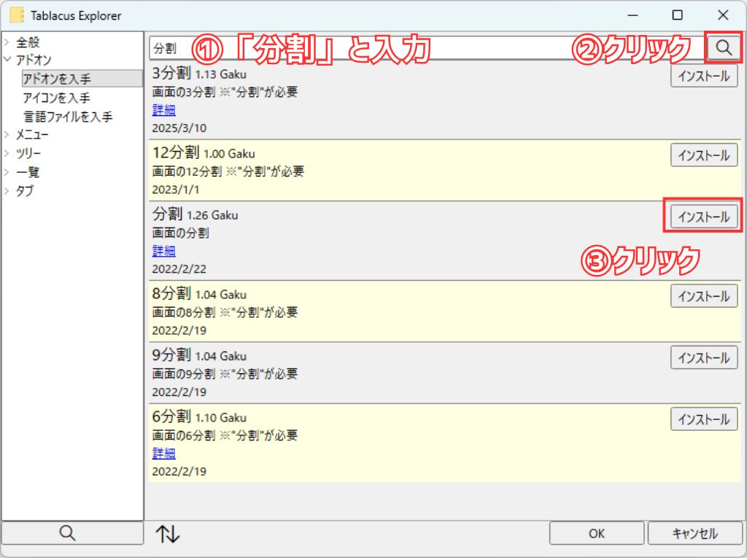Open 詳細 link for 3分割 add-on

163,110
